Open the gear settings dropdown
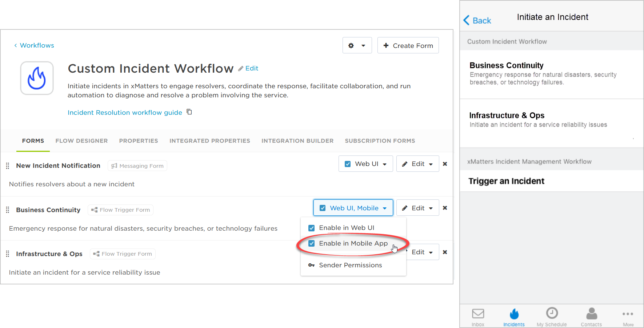The height and width of the screenshot is (328, 644). (357, 45)
